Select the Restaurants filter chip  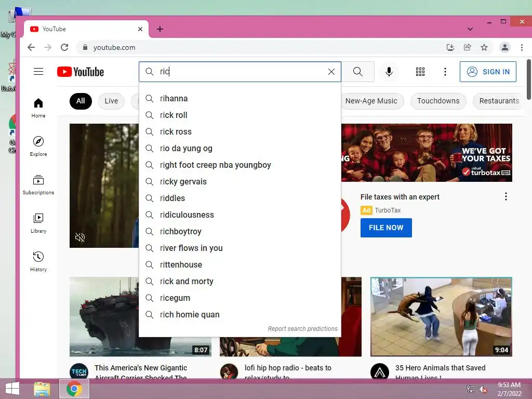pos(499,101)
